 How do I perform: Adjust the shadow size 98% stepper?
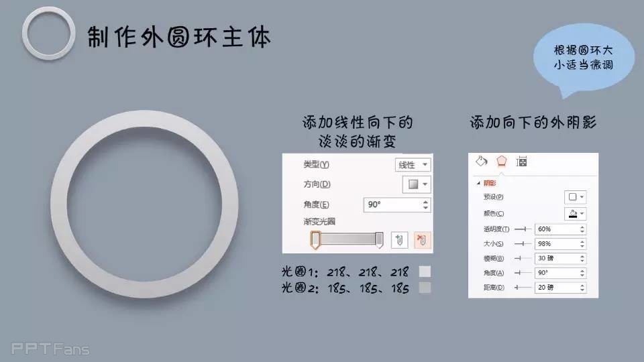click(582, 244)
